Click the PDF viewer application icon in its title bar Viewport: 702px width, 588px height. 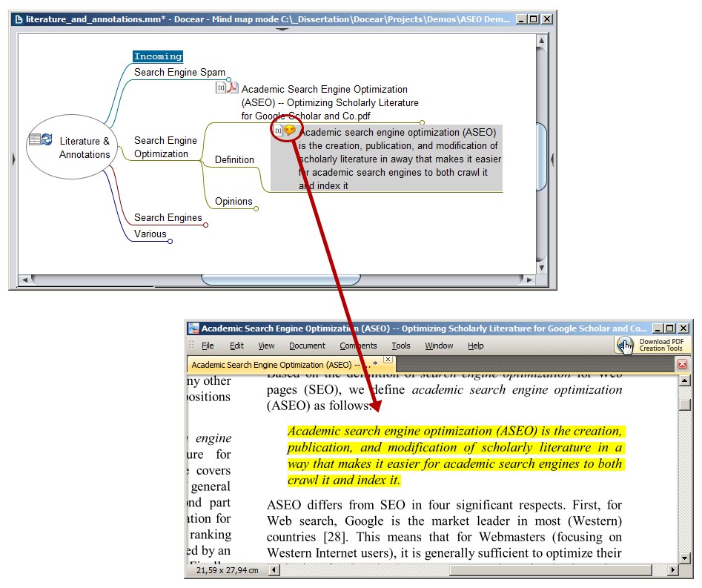194,328
